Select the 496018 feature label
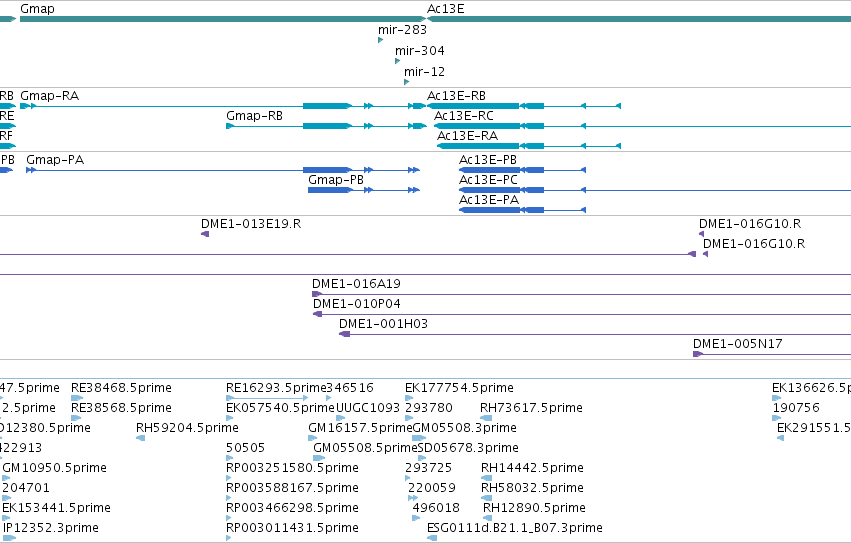 [x=436, y=508]
